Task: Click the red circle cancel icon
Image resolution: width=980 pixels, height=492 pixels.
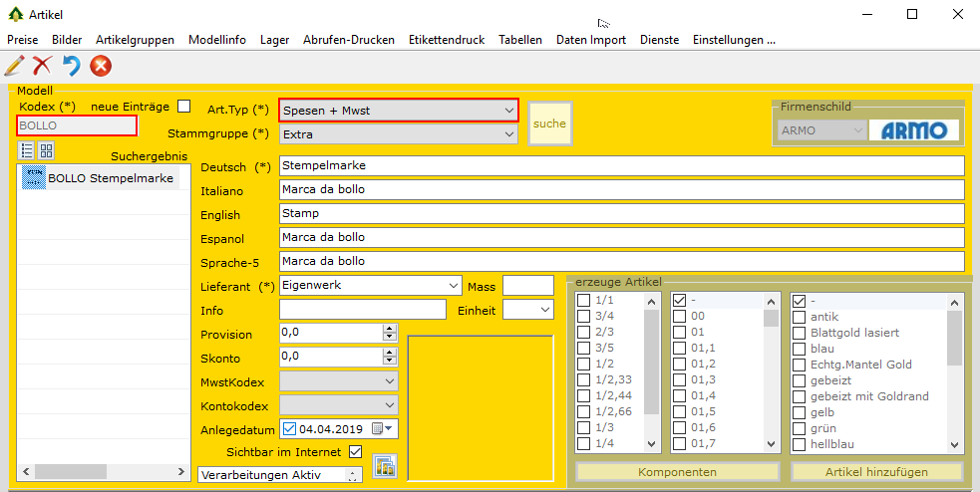Action: (100, 67)
